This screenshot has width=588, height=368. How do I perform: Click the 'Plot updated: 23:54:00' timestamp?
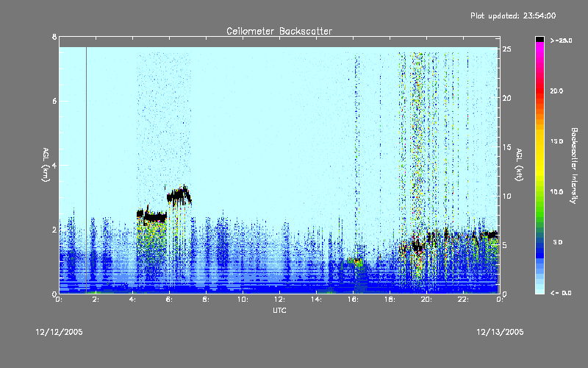point(513,15)
